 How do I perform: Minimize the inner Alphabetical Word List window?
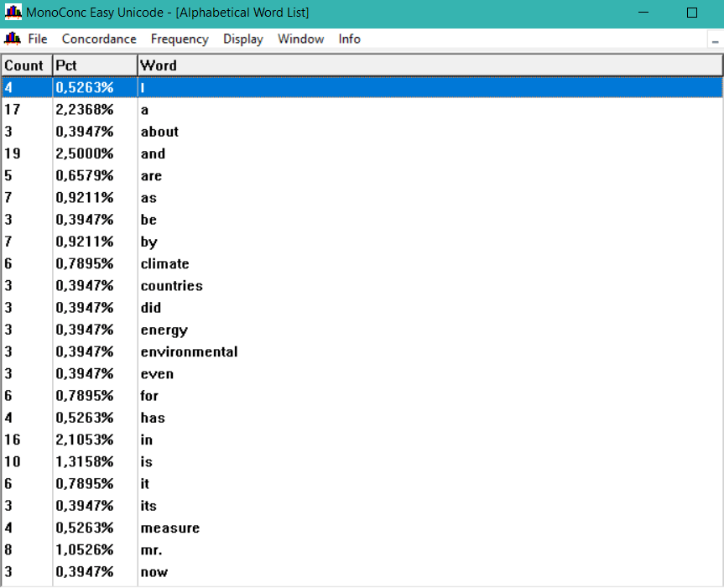coord(715,40)
